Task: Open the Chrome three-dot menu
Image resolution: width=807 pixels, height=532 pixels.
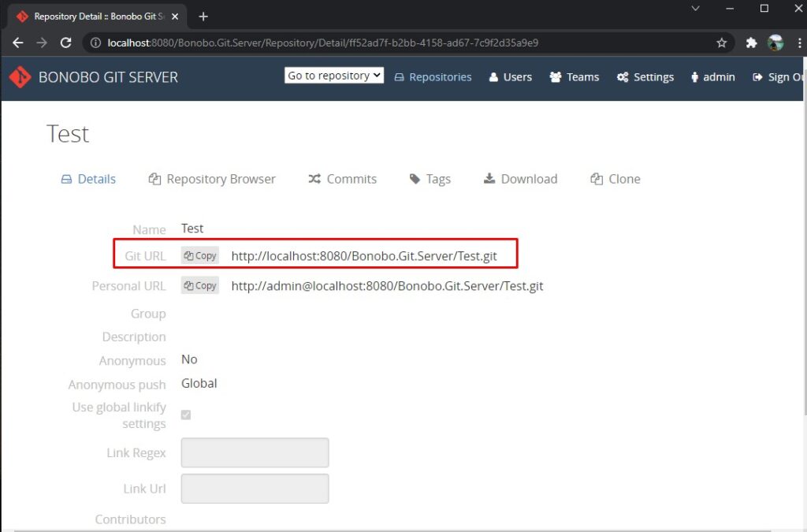Action: click(799, 43)
